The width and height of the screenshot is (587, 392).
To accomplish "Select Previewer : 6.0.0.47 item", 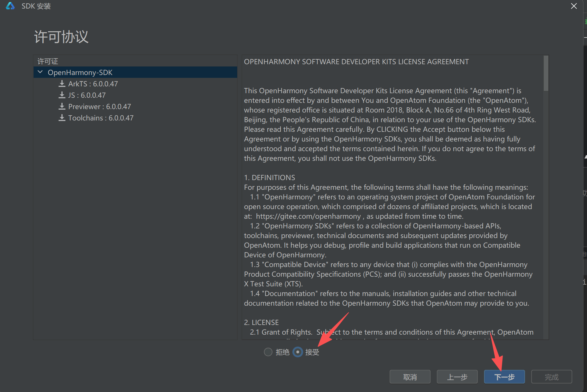I will 100,107.
